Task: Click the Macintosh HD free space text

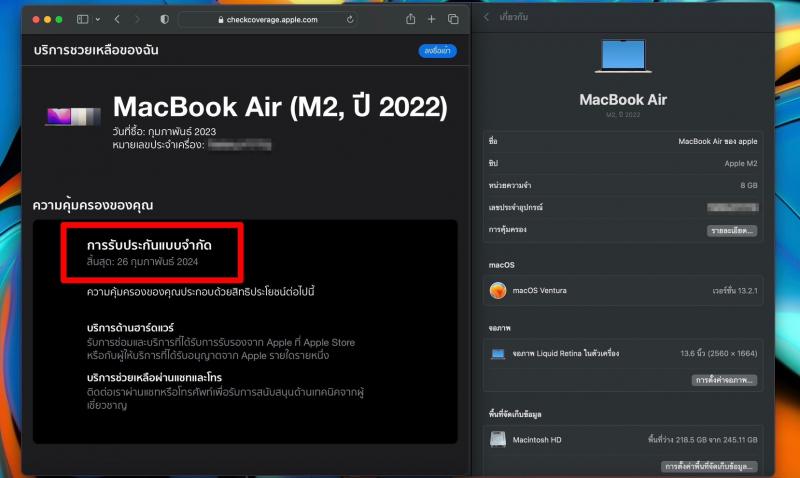Action: pos(703,440)
